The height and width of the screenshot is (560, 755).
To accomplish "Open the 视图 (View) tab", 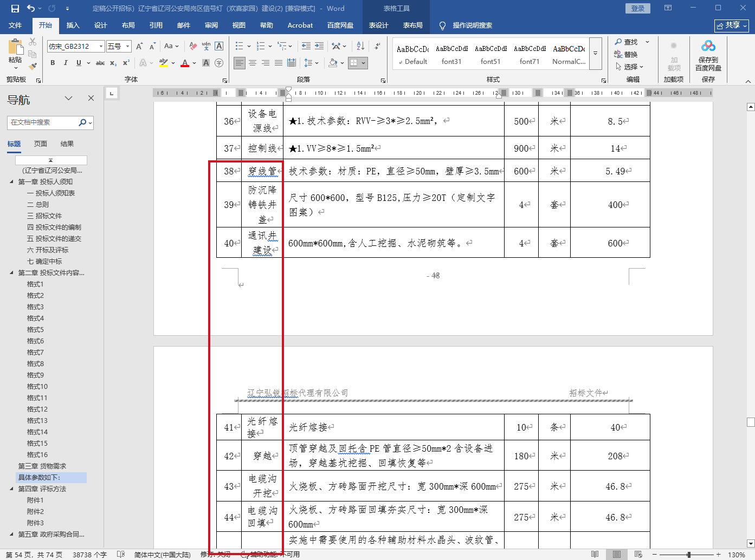I will pyautogui.click(x=239, y=25).
